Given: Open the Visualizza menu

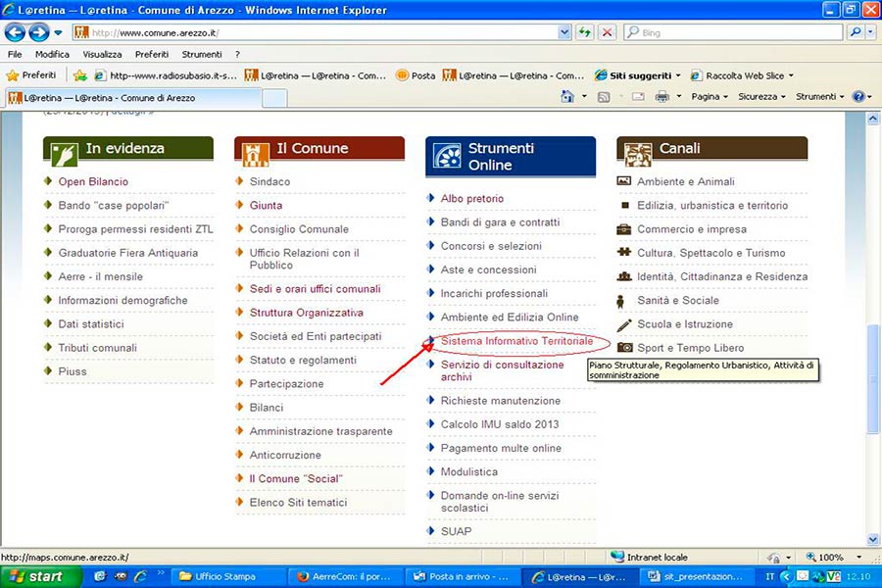Looking at the screenshot, I should coord(102,54).
